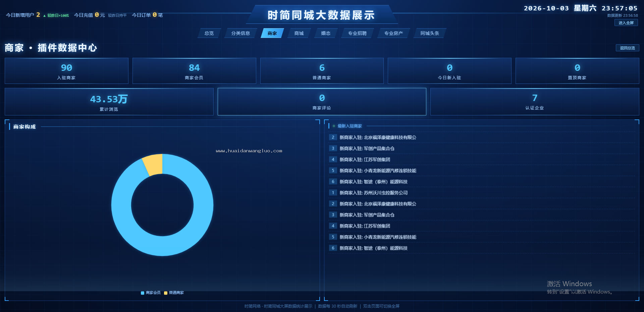This screenshot has width=644, height=312.
Task: Click the 今日新增用户 stat in header
Action: pos(23,15)
